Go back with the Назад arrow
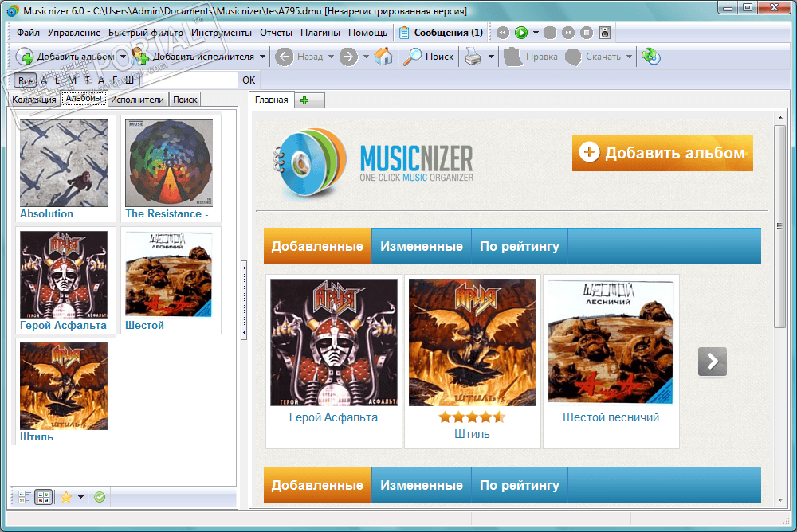797x532 pixels. tap(285, 57)
